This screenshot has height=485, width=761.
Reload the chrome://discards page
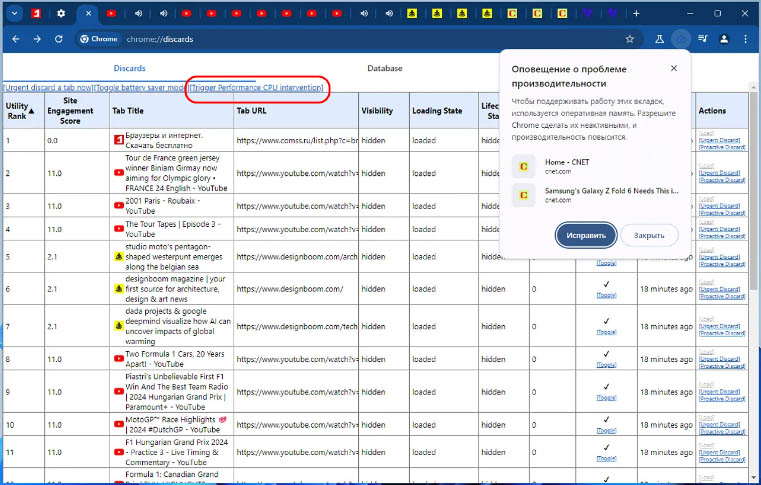[58, 39]
